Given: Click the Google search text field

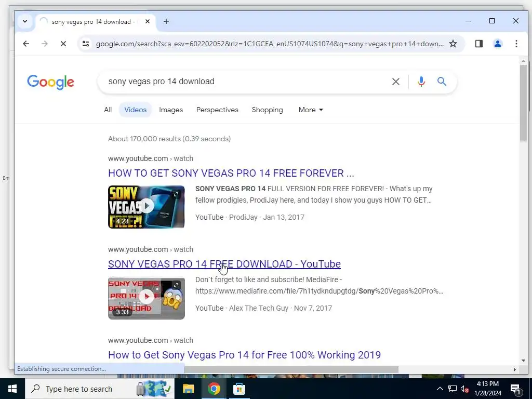Looking at the screenshot, I should click(247, 82).
